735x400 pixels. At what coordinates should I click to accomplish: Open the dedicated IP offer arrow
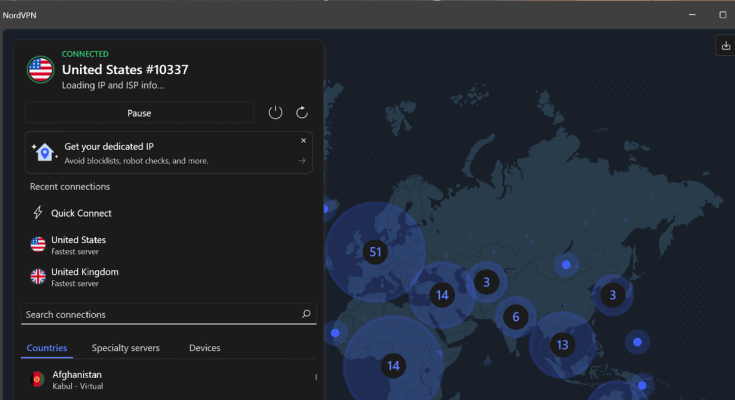302,161
